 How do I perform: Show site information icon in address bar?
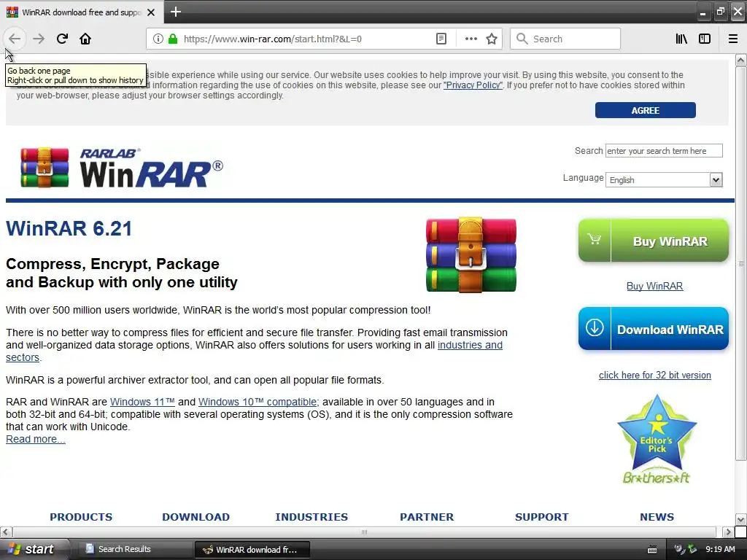click(x=158, y=39)
